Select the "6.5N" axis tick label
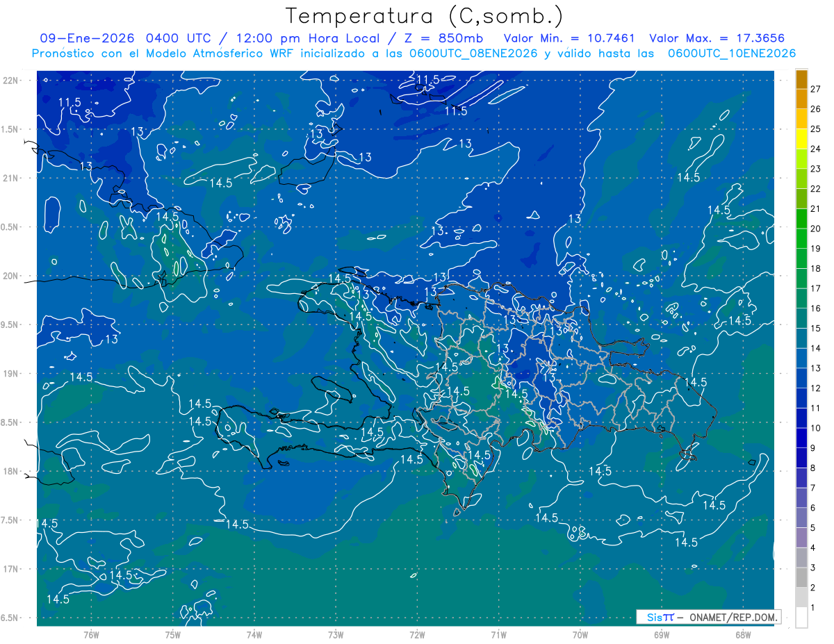 (10, 618)
